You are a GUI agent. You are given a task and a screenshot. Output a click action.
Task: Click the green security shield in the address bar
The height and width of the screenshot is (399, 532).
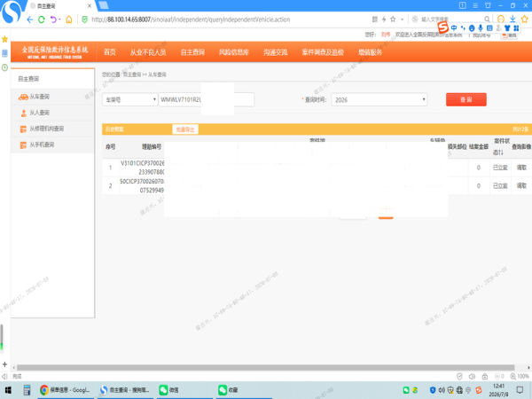pyautogui.click(x=85, y=20)
